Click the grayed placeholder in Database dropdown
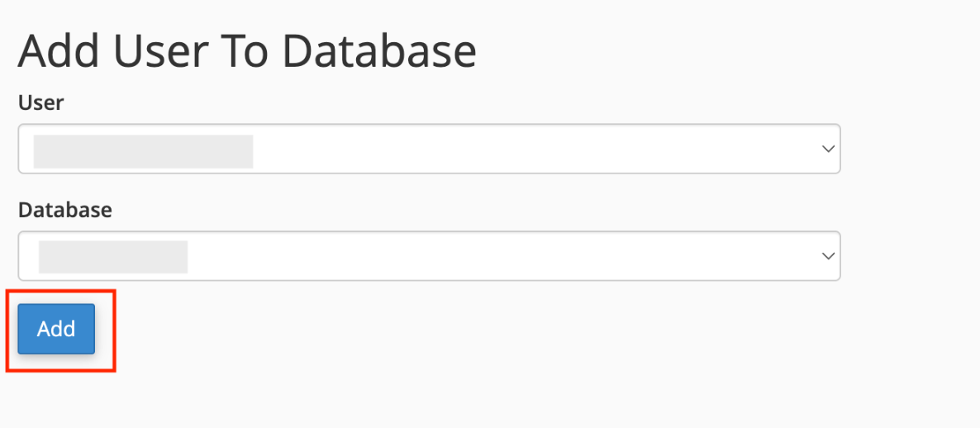 tap(113, 257)
